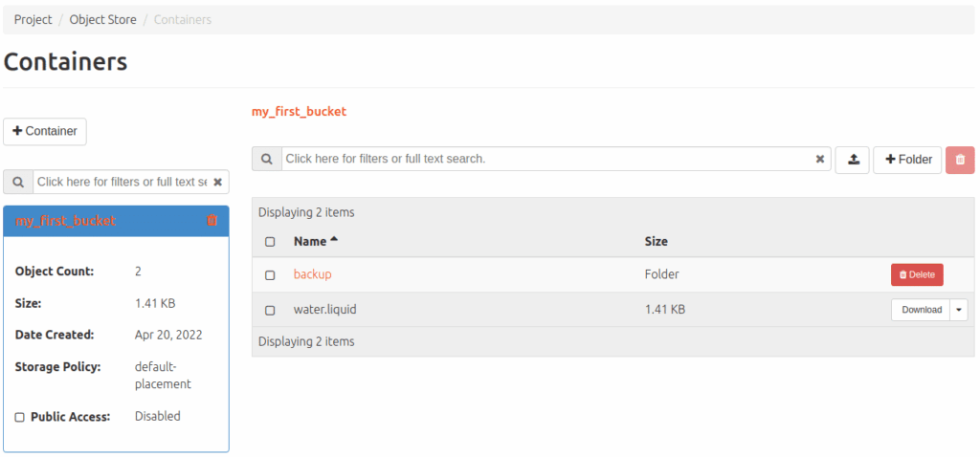Click the trash icon in my_first_bucket header
This screenshot has width=980, height=457.
(212, 221)
